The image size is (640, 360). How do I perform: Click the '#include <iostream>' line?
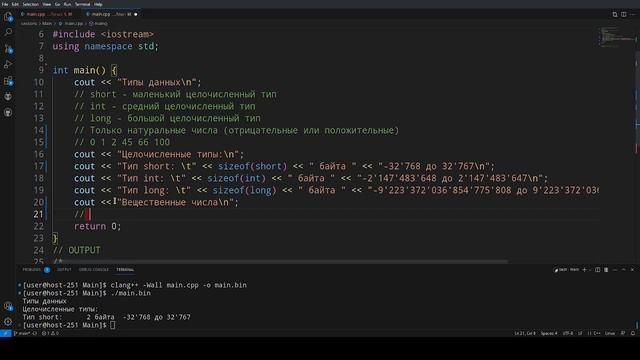(x=103, y=34)
